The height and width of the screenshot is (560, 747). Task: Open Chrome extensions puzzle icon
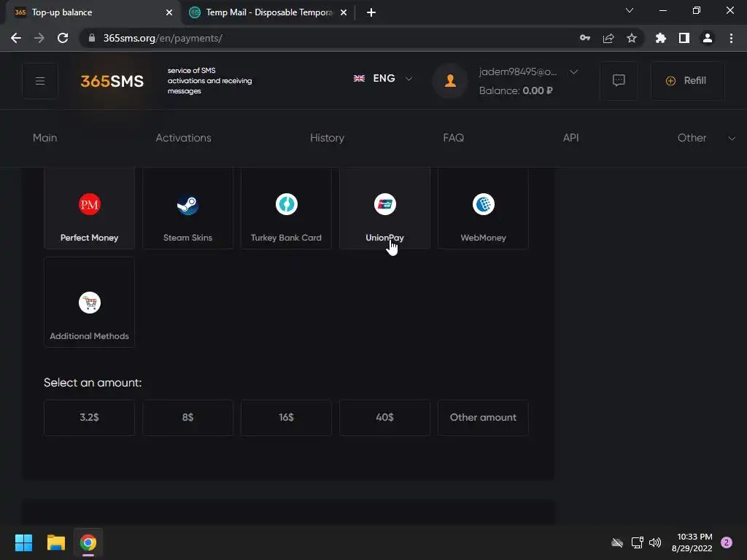pos(661,38)
